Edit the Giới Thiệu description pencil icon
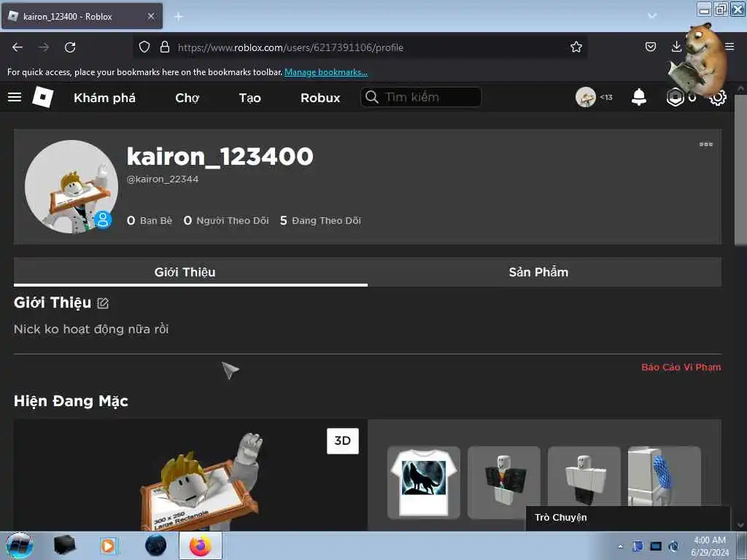The width and height of the screenshot is (747, 560). click(103, 303)
